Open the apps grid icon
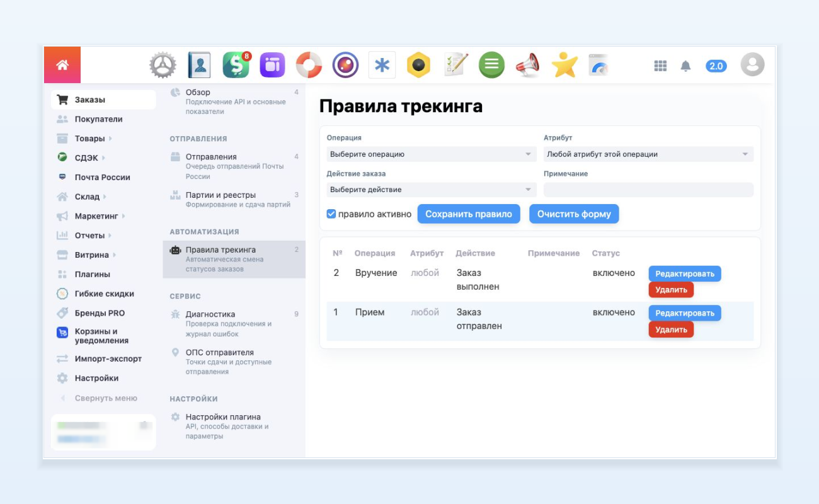Viewport: 819px width, 504px height. [x=660, y=66]
